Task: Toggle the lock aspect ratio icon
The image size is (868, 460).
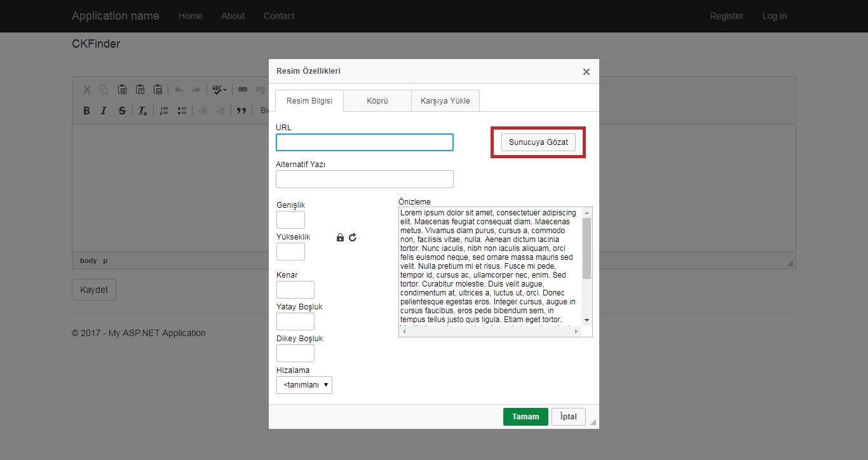Action: coord(340,237)
